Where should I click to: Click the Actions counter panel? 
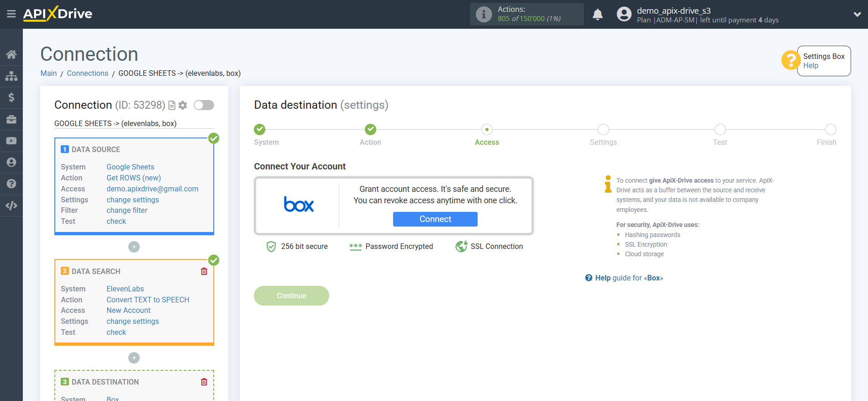(x=527, y=14)
